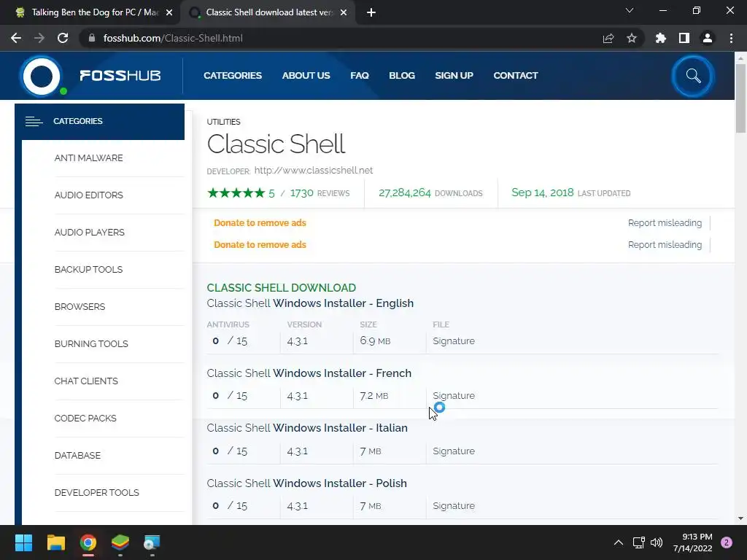Screen dimensions: 747x560
Task: Click the second Report misleading link
Action: (x=665, y=245)
